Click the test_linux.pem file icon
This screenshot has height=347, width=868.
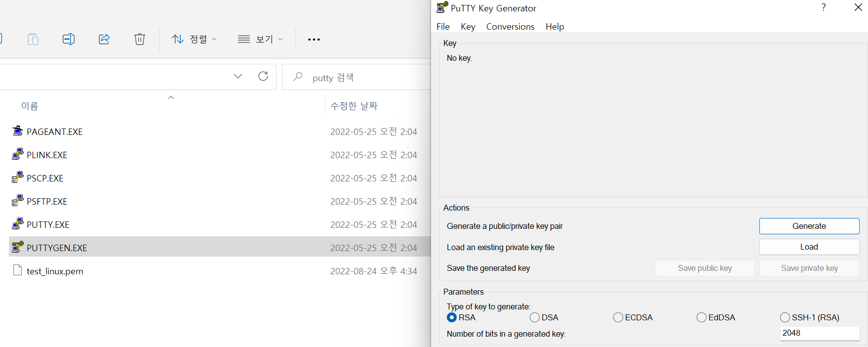pyautogui.click(x=18, y=270)
